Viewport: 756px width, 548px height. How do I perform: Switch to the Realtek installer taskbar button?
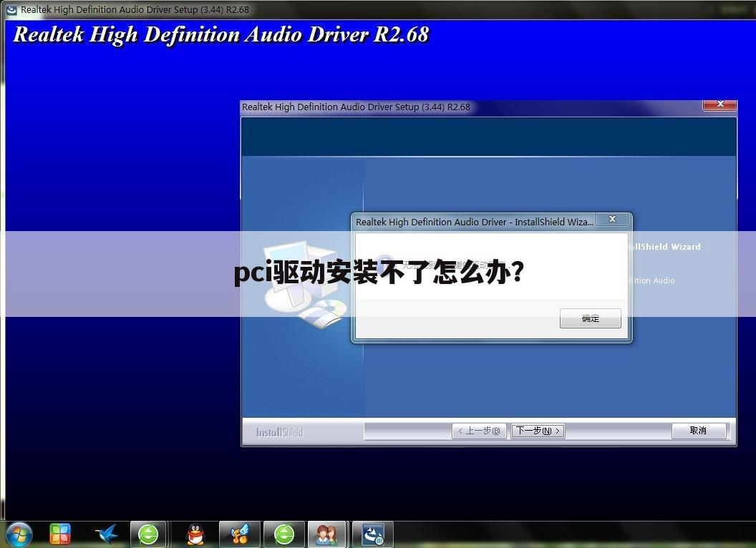(x=373, y=534)
